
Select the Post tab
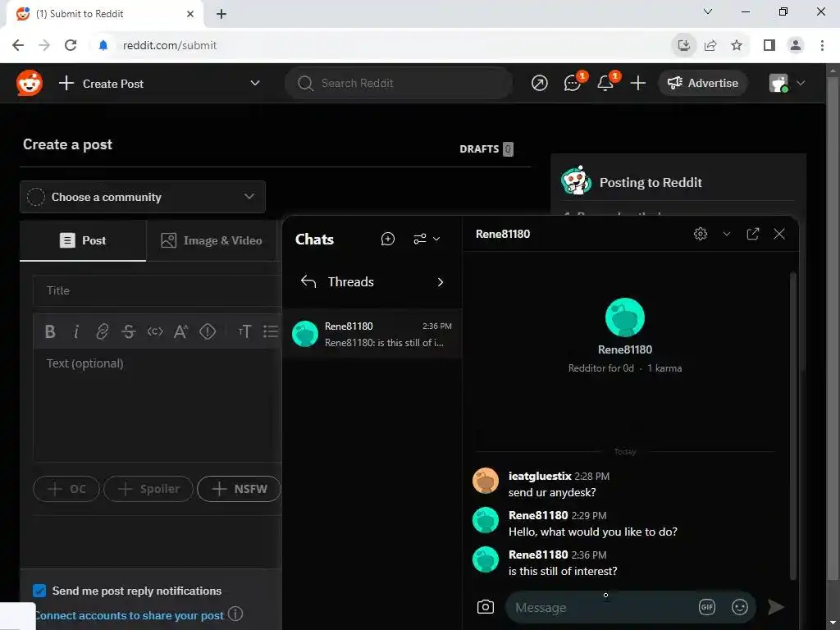pos(83,240)
